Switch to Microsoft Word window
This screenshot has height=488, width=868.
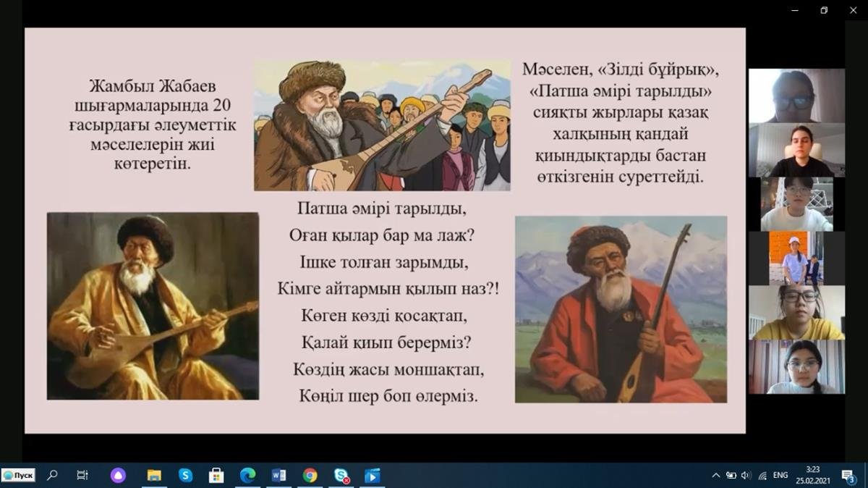[278, 476]
